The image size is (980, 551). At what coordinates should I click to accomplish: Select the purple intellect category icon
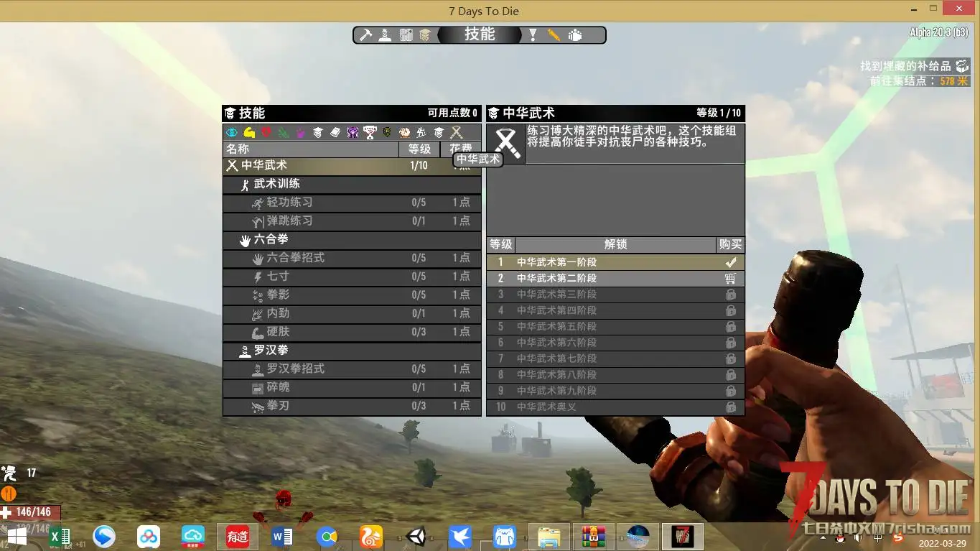coord(300,132)
